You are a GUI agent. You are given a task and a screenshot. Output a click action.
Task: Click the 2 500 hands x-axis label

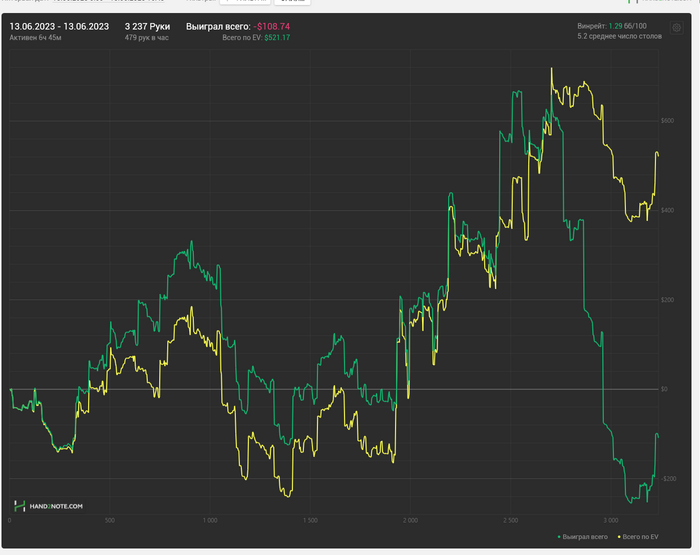pyautogui.click(x=511, y=520)
